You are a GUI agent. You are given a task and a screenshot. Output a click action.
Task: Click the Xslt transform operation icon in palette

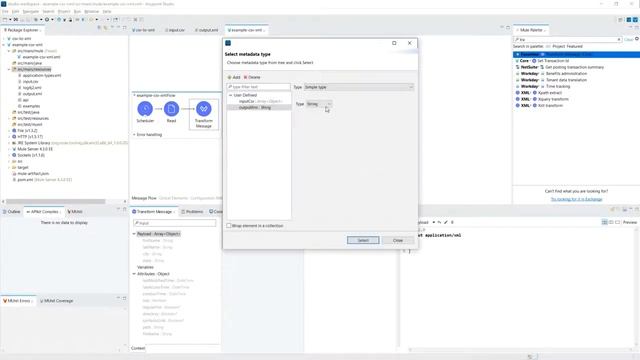pos(535,105)
